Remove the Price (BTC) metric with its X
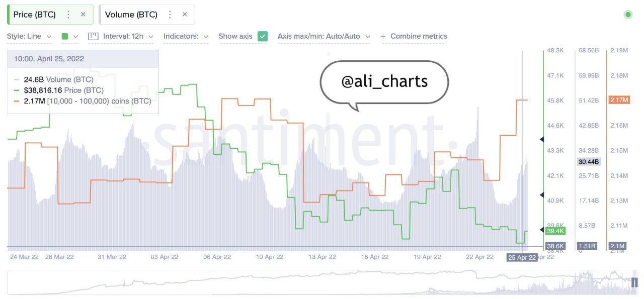The image size is (644, 299). (x=83, y=15)
